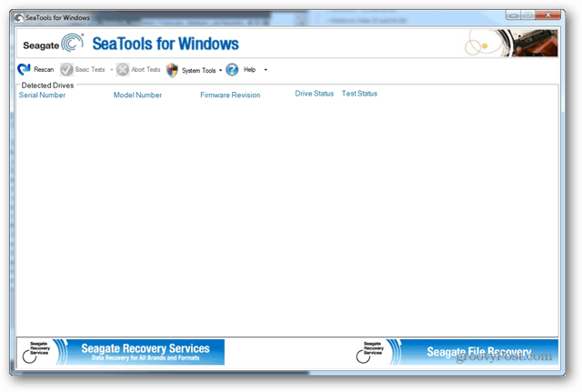The image size is (582, 392).
Task: Click the Abort Tests X icon
Action: 123,69
